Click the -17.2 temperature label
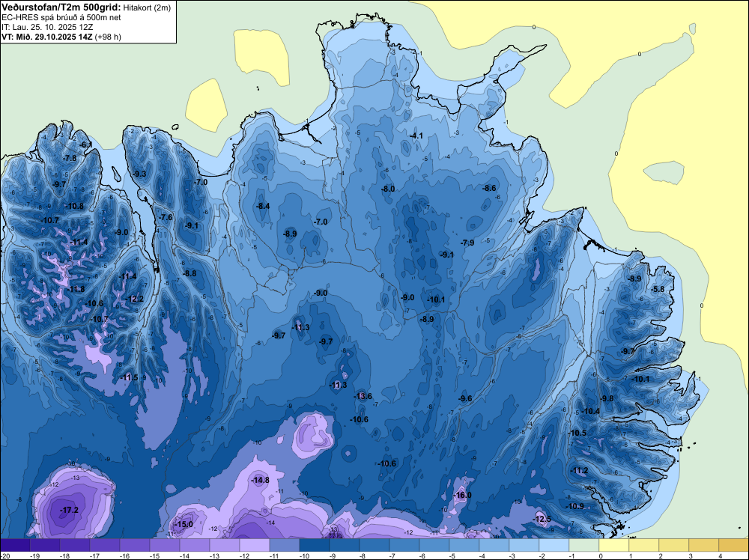This screenshot has height=560, width=749. pyautogui.click(x=69, y=511)
